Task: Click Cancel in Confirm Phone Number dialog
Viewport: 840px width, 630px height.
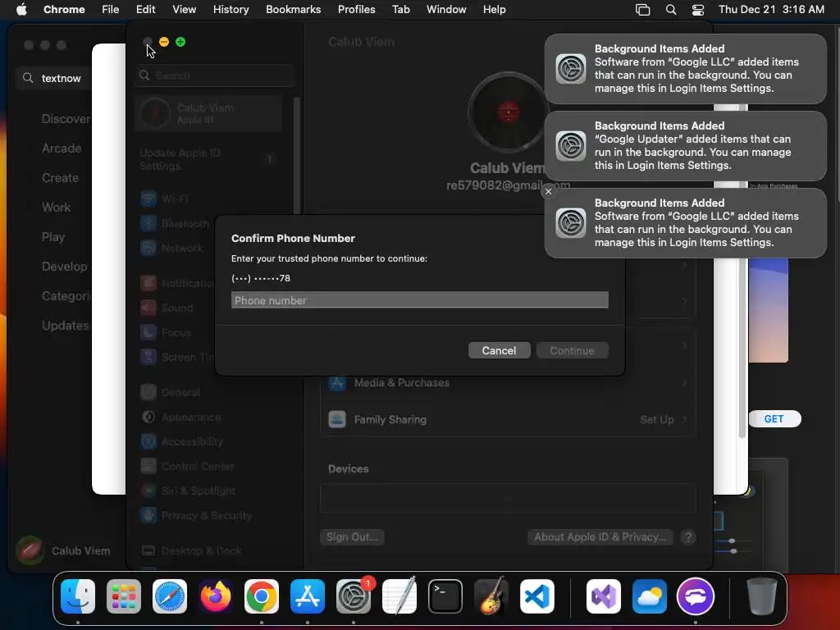Action: 500,350
